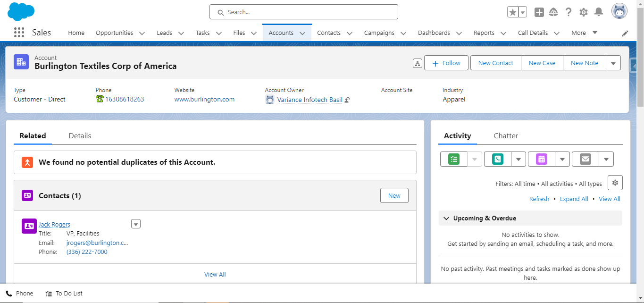Open the Reports tab
The height and width of the screenshot is (303, 644).
(x=484, y=33)
